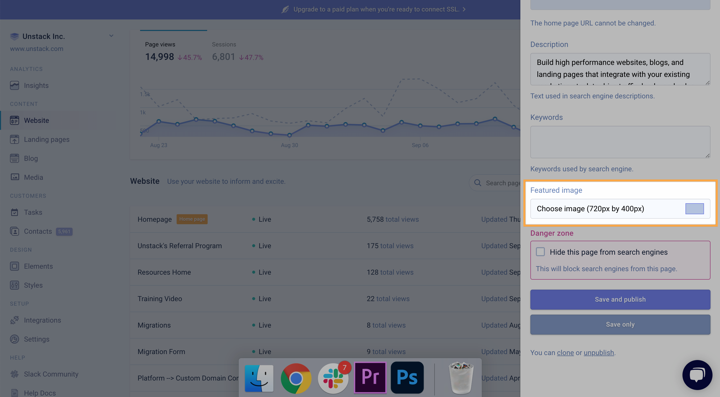Click the 14,998 page views value

pos(159,57)
